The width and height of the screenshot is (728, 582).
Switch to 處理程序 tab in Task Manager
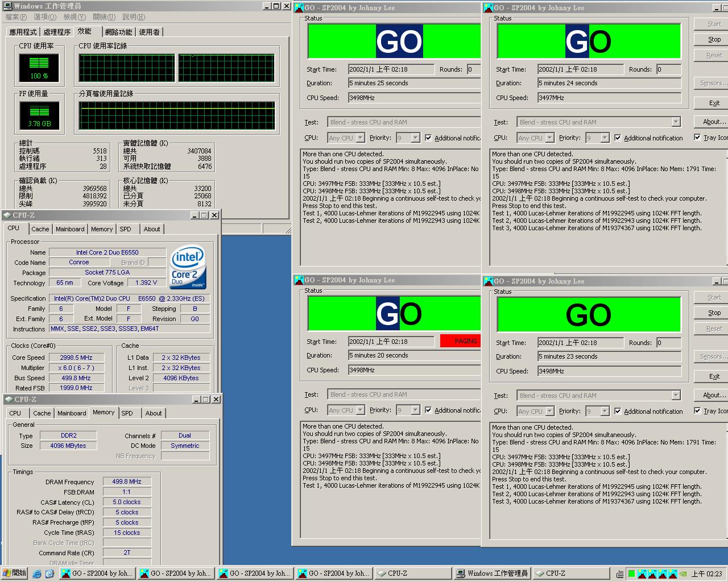click(x=57, y=32)
